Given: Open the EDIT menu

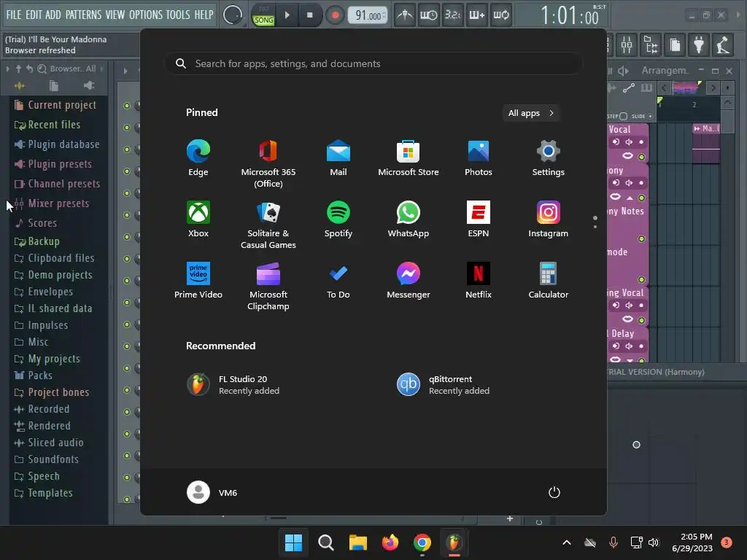Looking at the screenshot, I should (x=34, y=15).
